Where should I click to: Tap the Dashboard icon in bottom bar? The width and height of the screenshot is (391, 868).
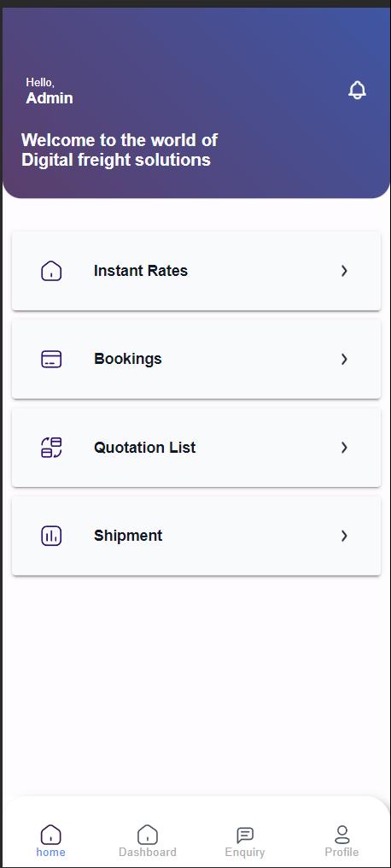(x=148, y=834)
